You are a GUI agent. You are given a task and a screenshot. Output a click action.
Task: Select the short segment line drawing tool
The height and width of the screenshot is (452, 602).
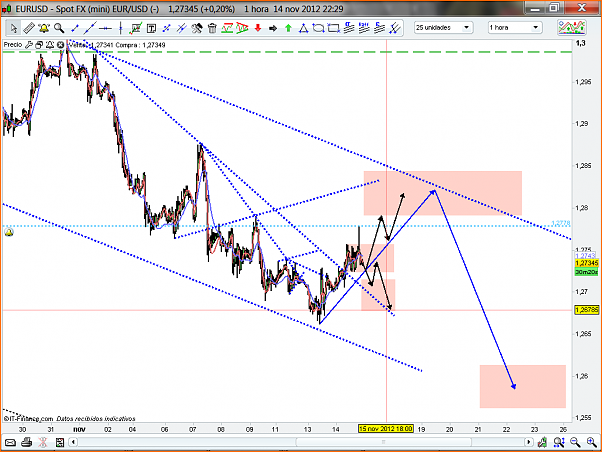[75, 28]
